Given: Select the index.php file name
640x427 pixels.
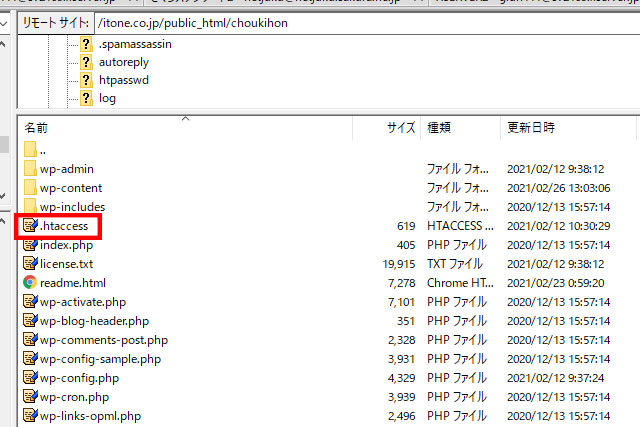Looking at the screenshot, I should [x=67, y=245].
